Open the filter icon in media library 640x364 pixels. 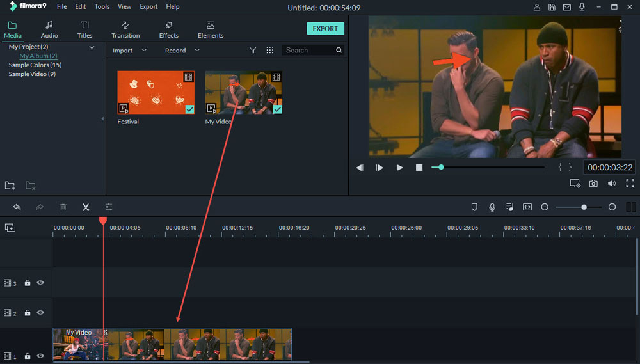click(253, 50)
